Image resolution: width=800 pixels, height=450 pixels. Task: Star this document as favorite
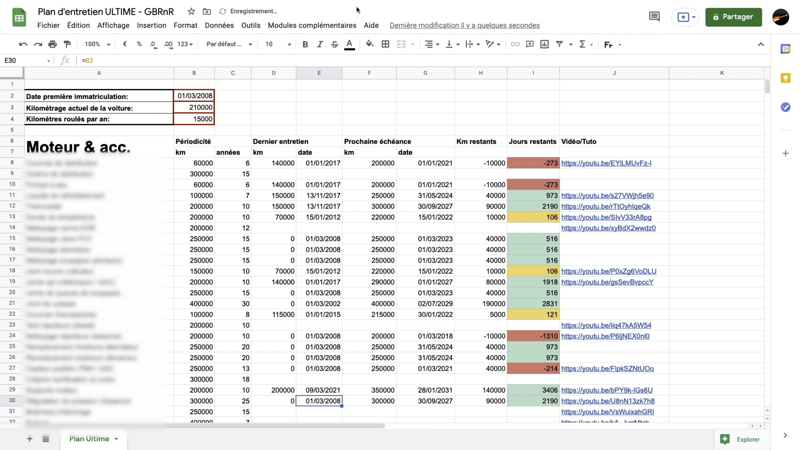191,12
